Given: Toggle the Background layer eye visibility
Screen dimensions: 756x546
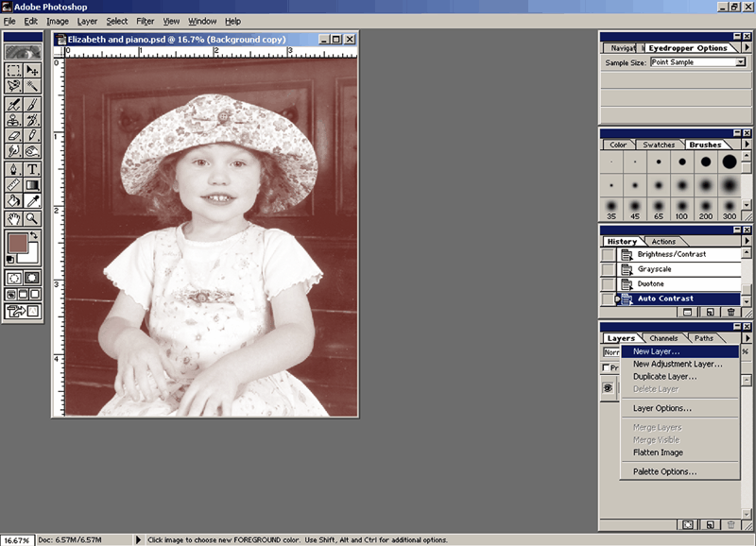Looking at the screenshot, I should point(610,387).
